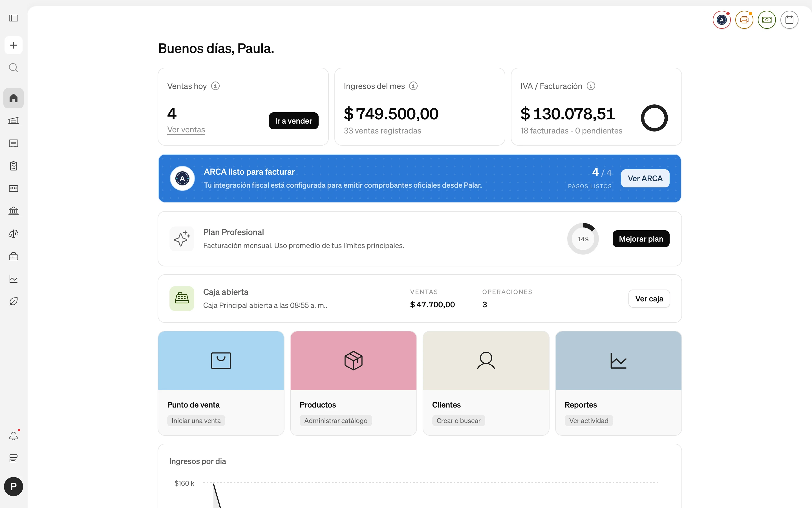Screen dimensions: 812x508
Task: Click the 4 / 4 pasos listos counter
Action: 590,178
